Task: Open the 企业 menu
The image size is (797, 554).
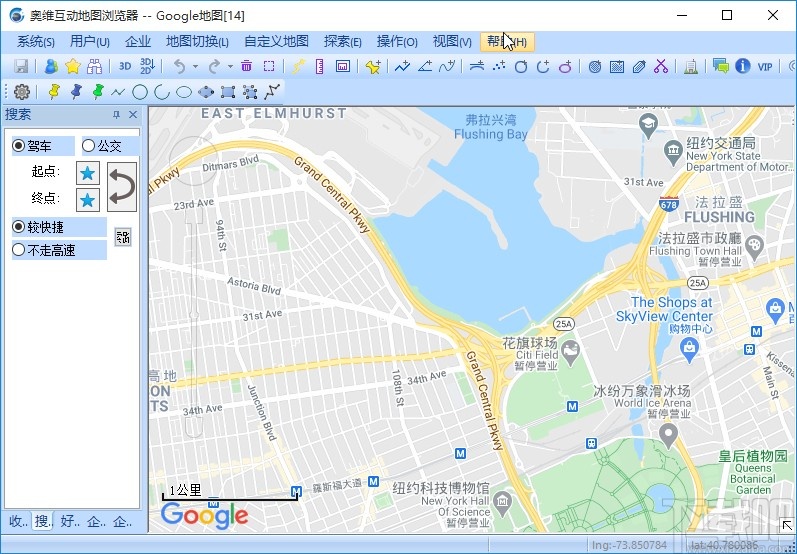Action: (x=138, y=42)
